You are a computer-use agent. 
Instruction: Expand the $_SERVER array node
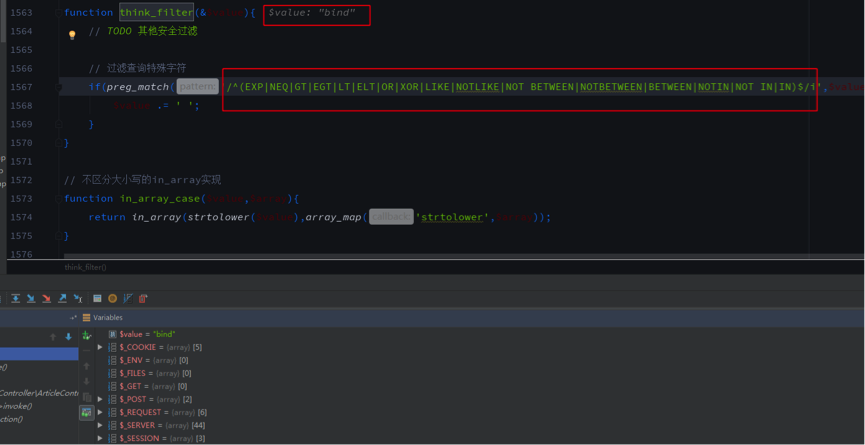click(x=100, y=425)
